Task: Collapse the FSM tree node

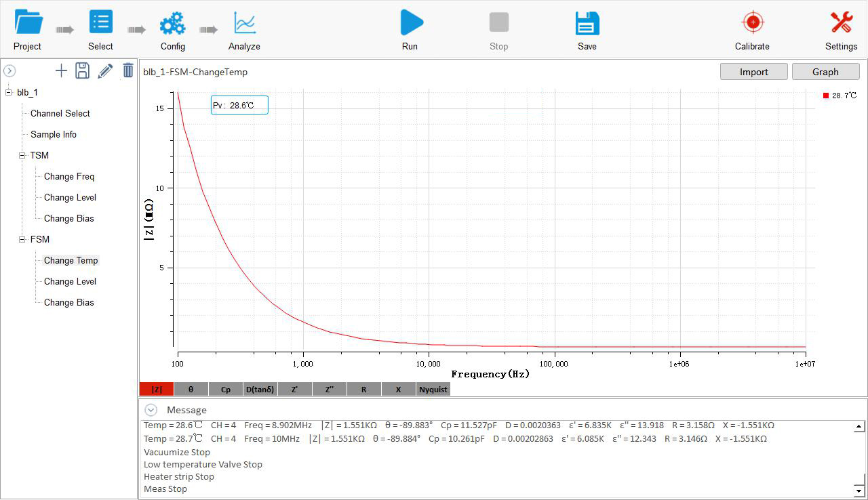Action: coord(22,240)
